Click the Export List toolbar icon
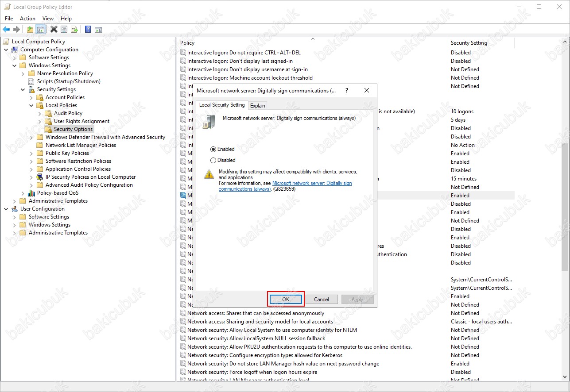 [x=74, y=30]
